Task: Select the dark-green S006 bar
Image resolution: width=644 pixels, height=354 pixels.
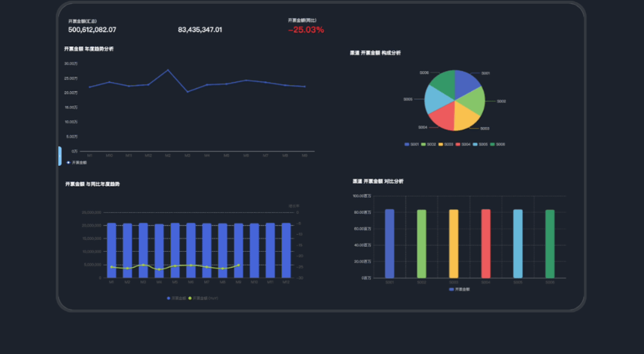Action: (x=550, y=243)
